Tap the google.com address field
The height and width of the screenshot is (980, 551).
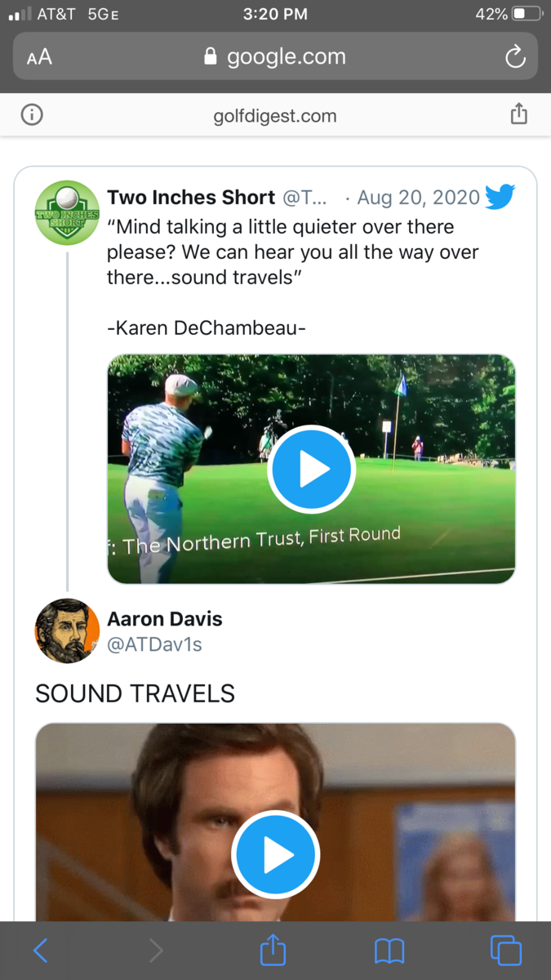coord(275,56)
